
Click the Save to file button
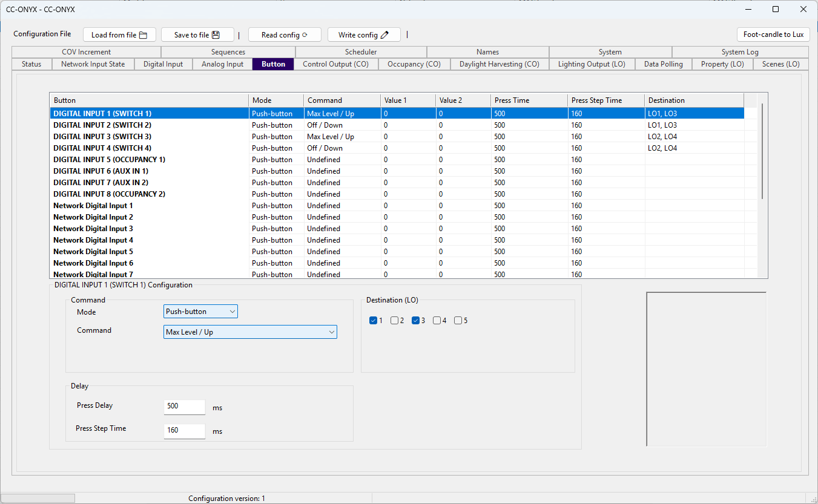[197, 34]
